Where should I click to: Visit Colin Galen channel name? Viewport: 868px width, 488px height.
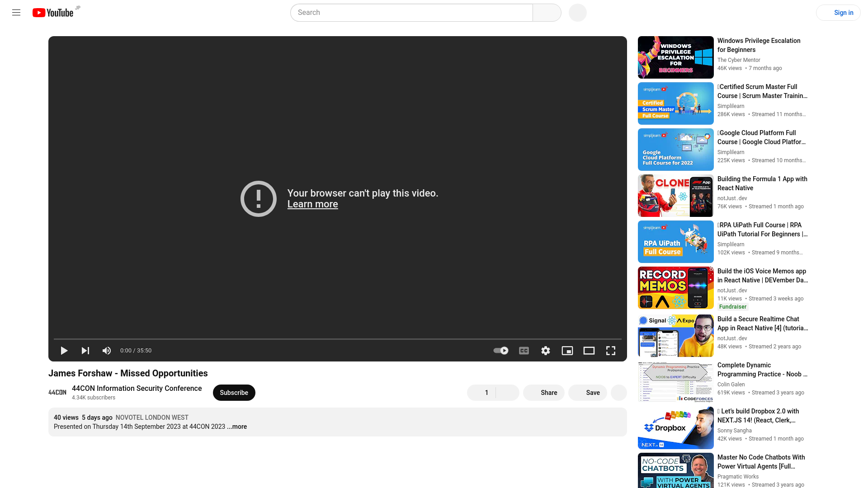(731, 385)
